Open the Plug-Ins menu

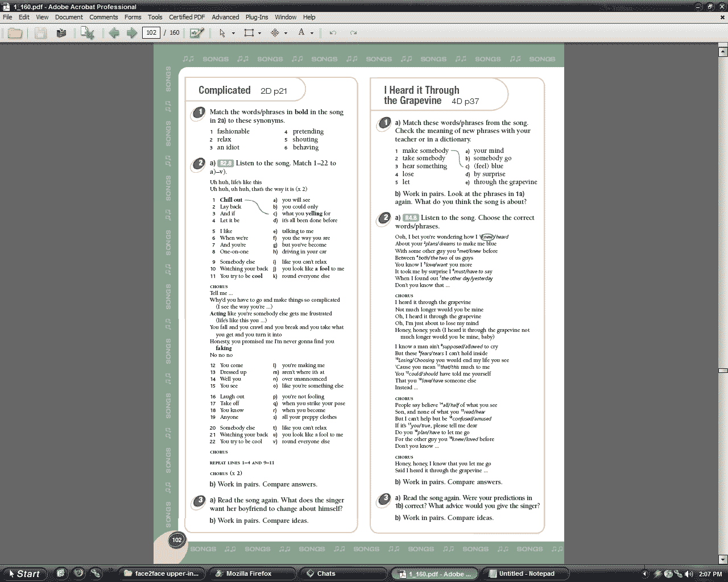coord(257,17)
